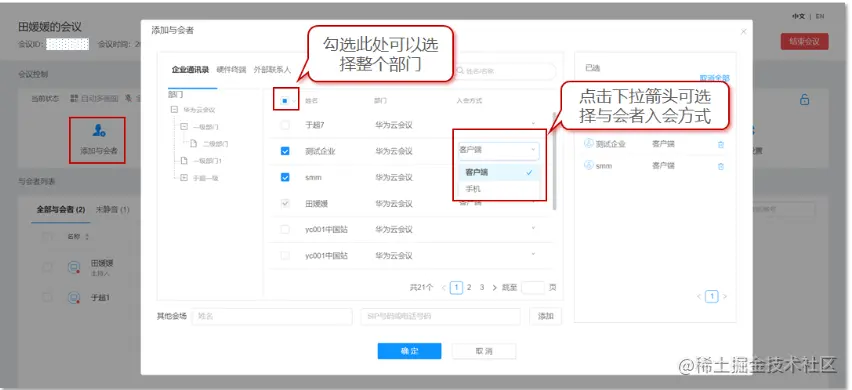852x390 pixels.
Task: Click the red 结束会议 button
Action: click(x=805, y=42)
